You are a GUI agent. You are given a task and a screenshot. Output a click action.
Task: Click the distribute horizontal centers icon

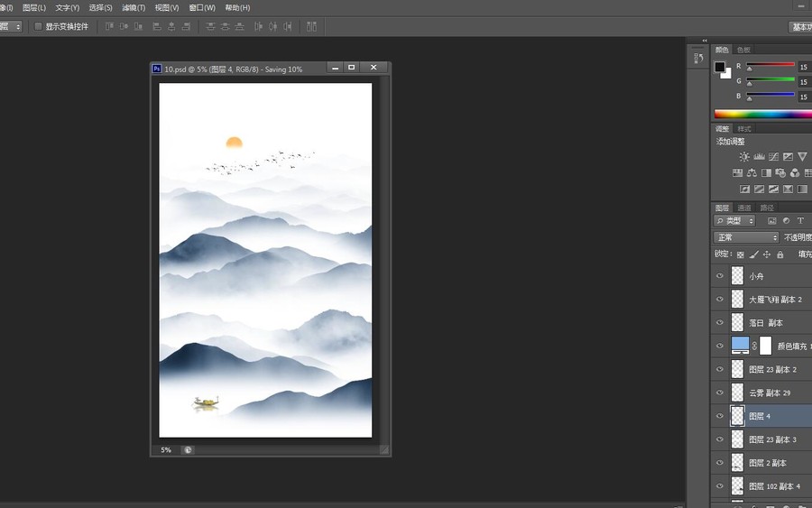tap(272, 26)
